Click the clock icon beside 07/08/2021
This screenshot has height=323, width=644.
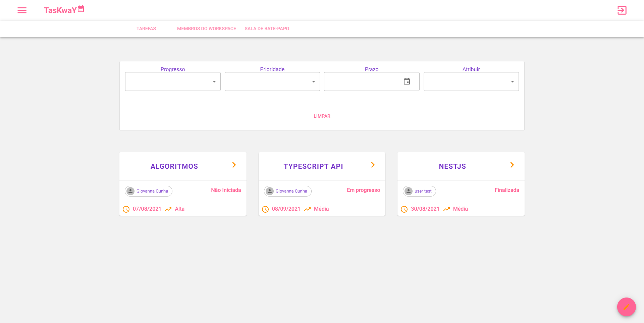[126, 209]
